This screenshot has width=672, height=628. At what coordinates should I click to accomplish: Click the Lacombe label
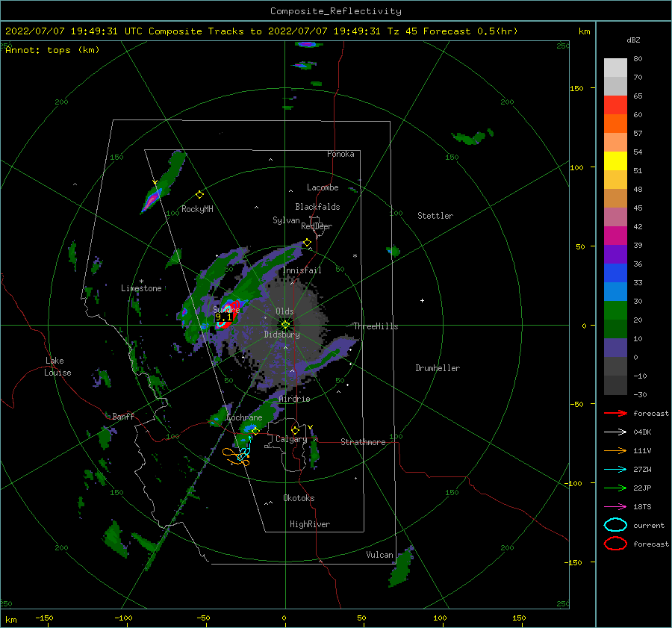point(323,187)
